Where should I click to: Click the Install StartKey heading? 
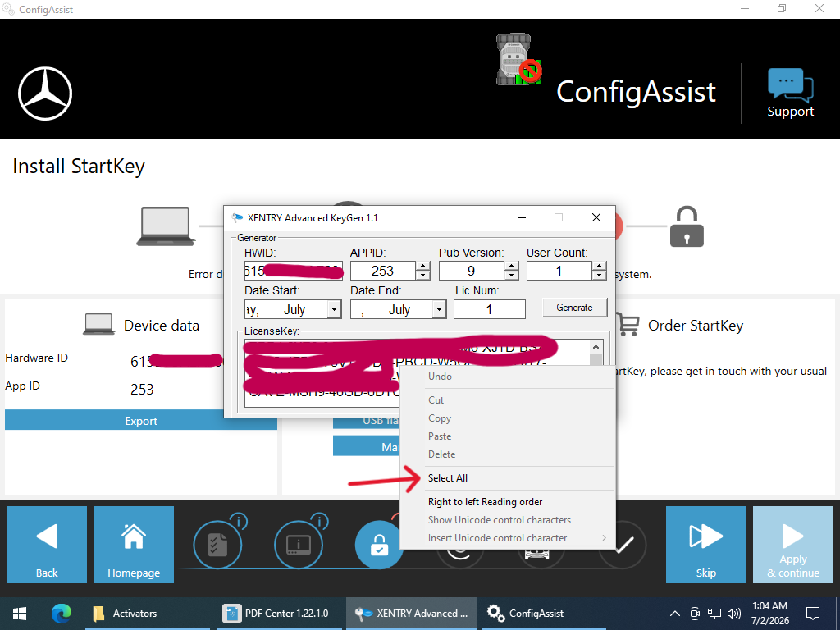pyautogui.click(x=79, y=167)
